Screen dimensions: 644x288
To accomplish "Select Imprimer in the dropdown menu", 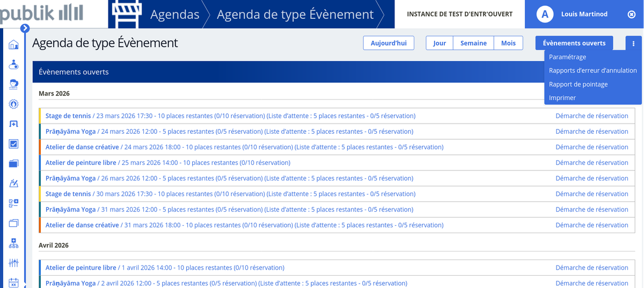I will coord(562,98).
